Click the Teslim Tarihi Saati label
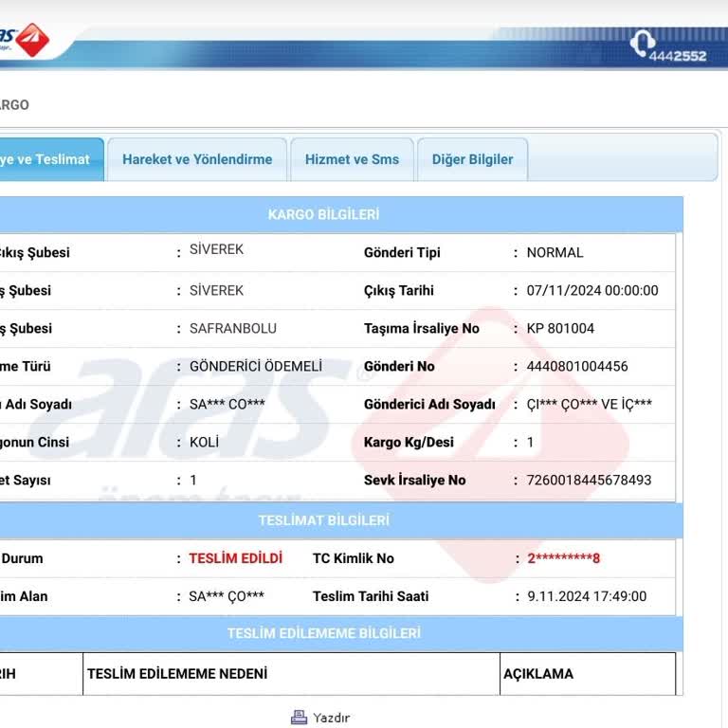This screenshot has height=728, width=728. point(371,596)
